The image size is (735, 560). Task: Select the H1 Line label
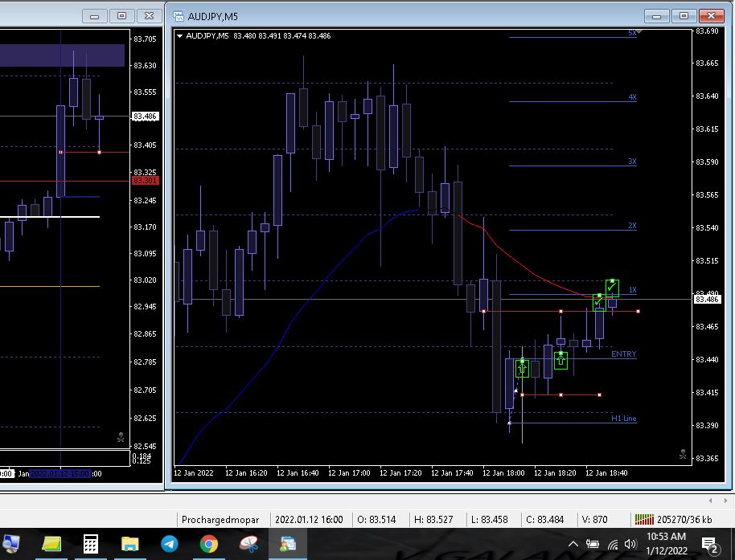pyautogui.click(x=623, y=419)
